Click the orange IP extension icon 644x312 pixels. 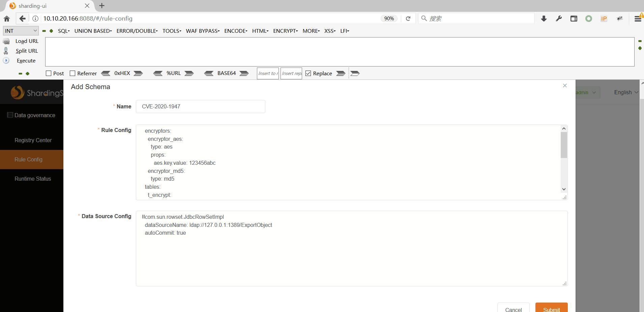pyautogui.click(x=604, y=19)
